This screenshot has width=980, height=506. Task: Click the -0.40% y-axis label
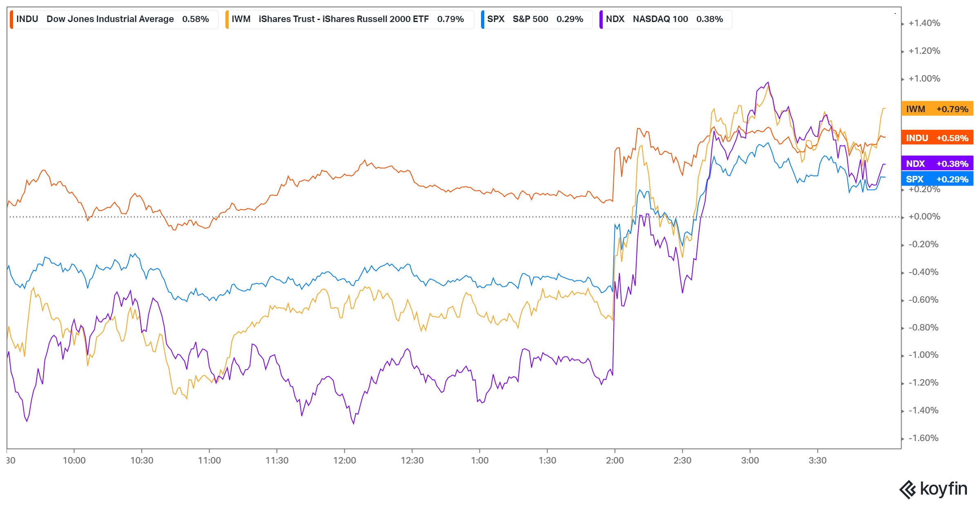pyautogui.click(x=923, y=272)
